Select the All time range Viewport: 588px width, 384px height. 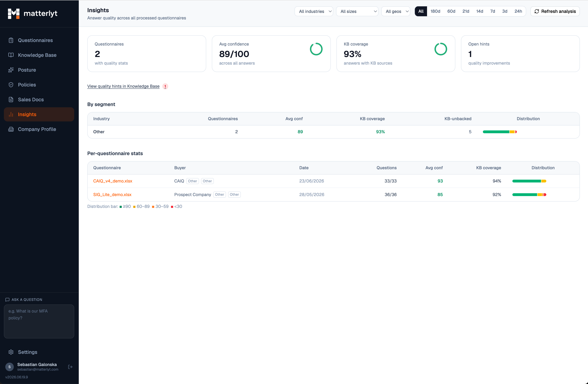tap(421, 11)
